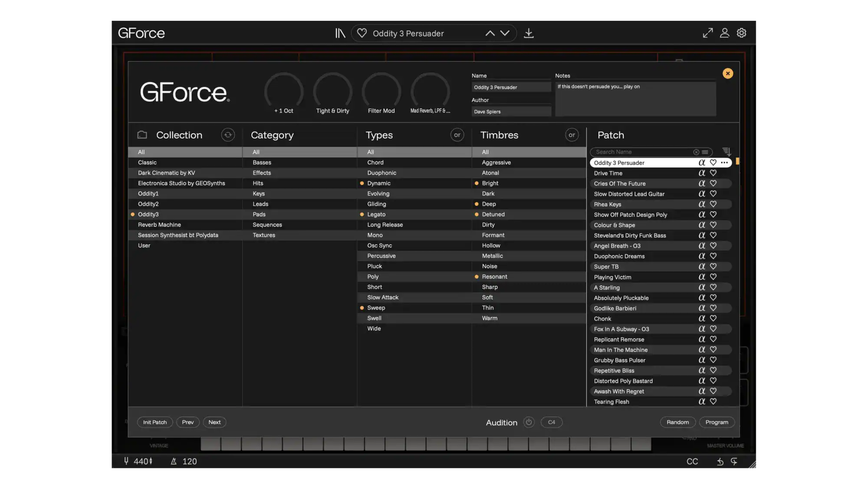Open the patch sort order icon
The width and height of the screenshot is (868, 489).
point(727,152)
